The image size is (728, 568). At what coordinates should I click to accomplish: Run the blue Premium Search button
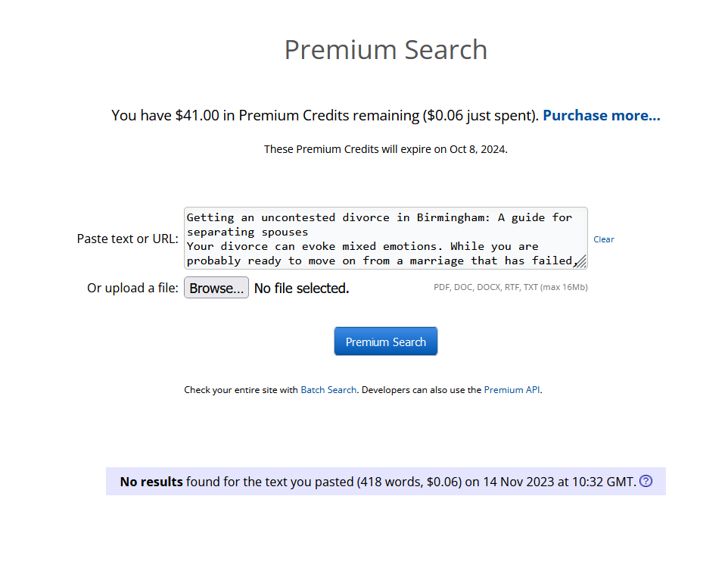(x=385, y=342)
